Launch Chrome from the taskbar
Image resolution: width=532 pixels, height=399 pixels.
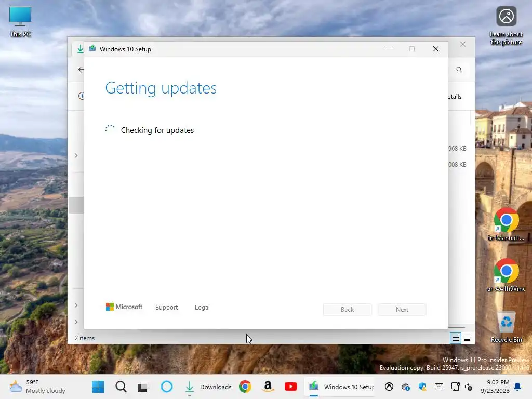click(x=245, y=387)
